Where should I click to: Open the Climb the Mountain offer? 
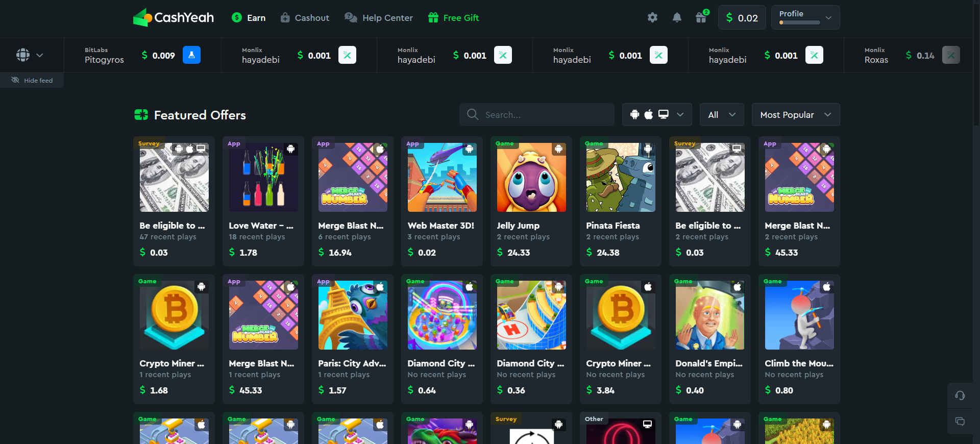pyautogui.click(x=799, y=339)
